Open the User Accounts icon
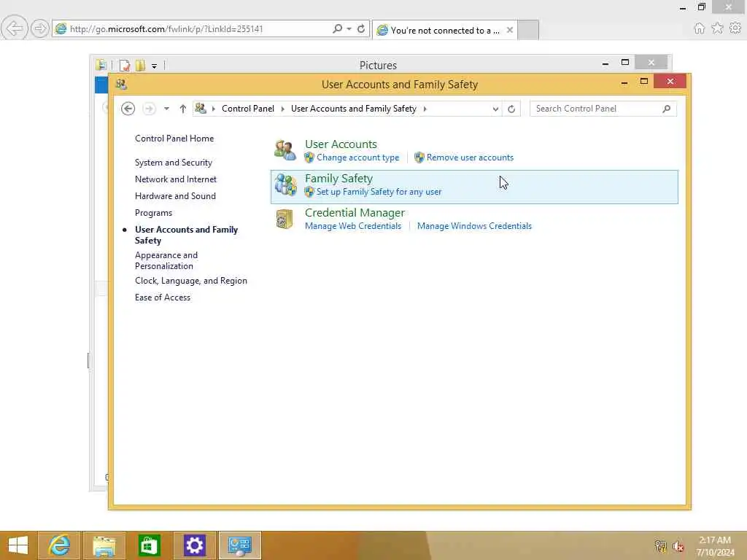The image size is (747, 560). pos(285,150)
